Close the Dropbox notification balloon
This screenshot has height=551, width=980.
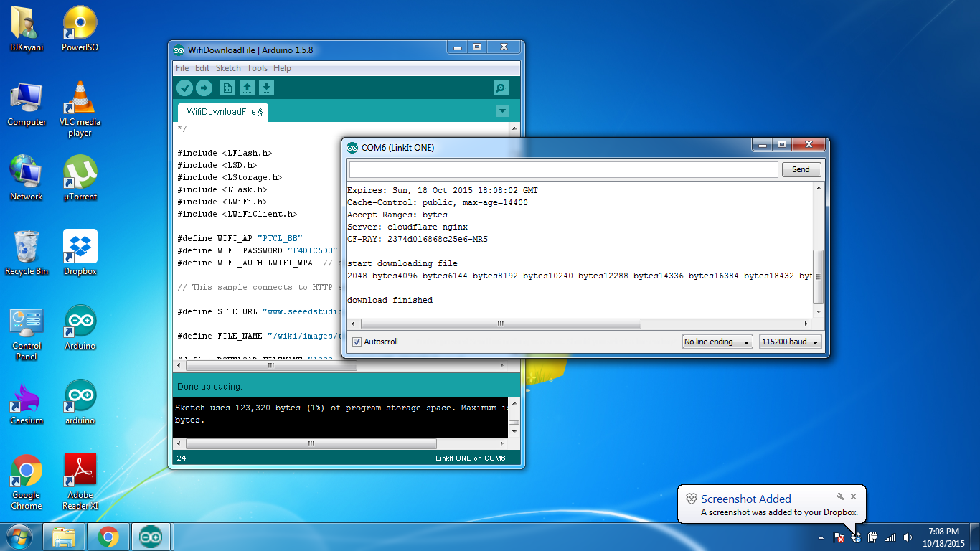click(x=853, y=496)
